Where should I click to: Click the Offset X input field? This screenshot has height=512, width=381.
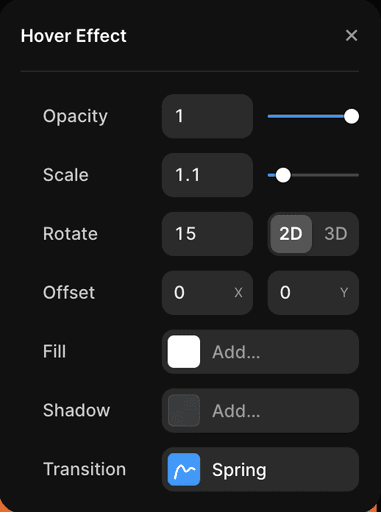pos(207,293)
